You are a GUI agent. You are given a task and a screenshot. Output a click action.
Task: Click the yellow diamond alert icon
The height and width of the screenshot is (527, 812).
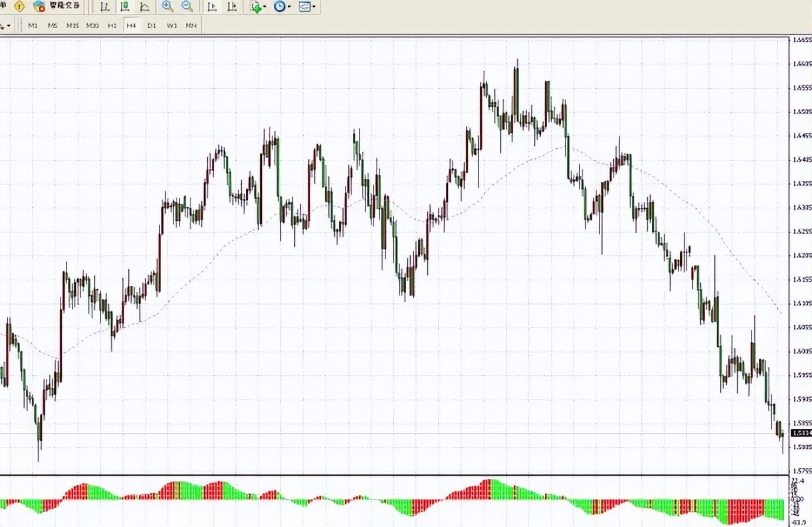tap(19, 6)
